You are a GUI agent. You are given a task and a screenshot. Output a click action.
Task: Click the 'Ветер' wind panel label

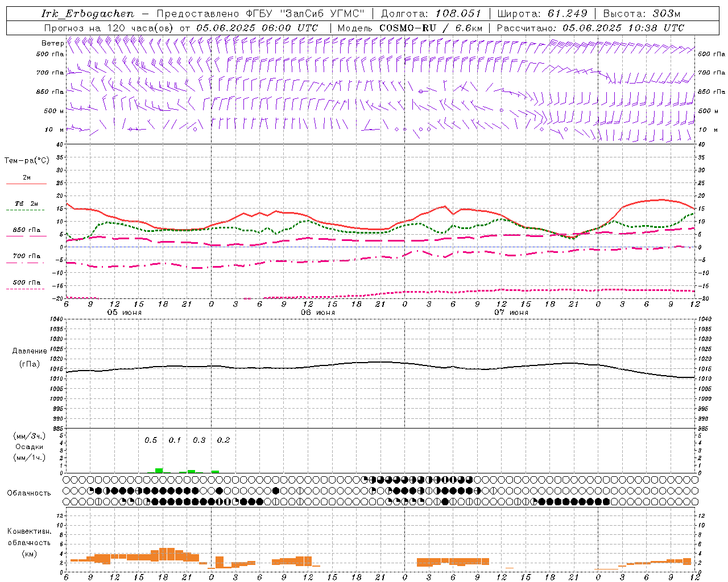point(52,43)
